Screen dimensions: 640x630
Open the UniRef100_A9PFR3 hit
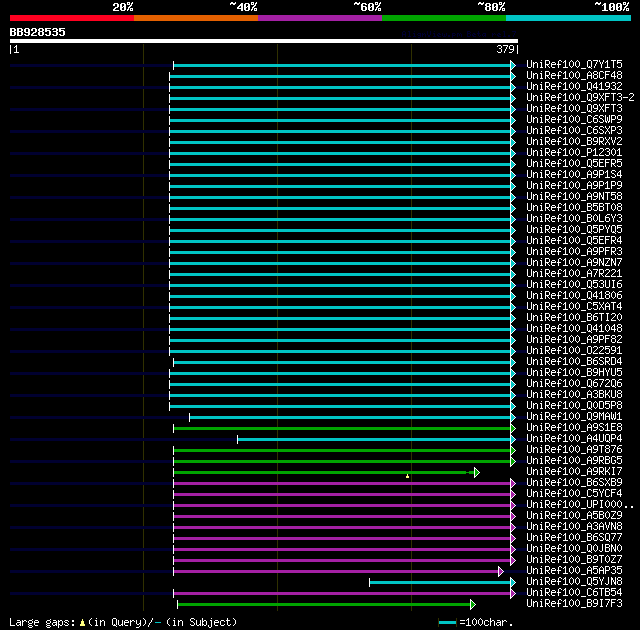pos(574,252)
